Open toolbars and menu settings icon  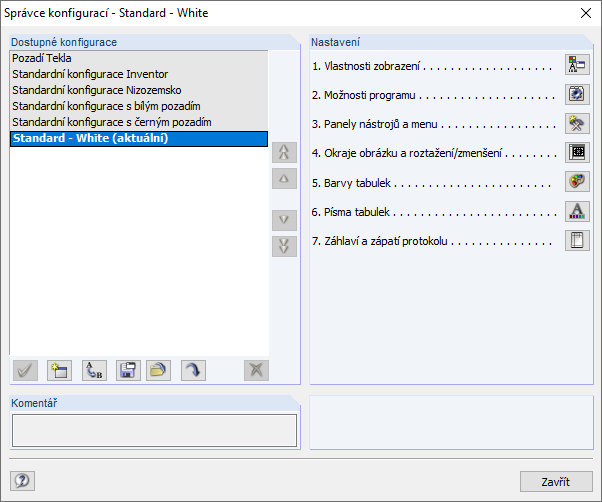577,123
